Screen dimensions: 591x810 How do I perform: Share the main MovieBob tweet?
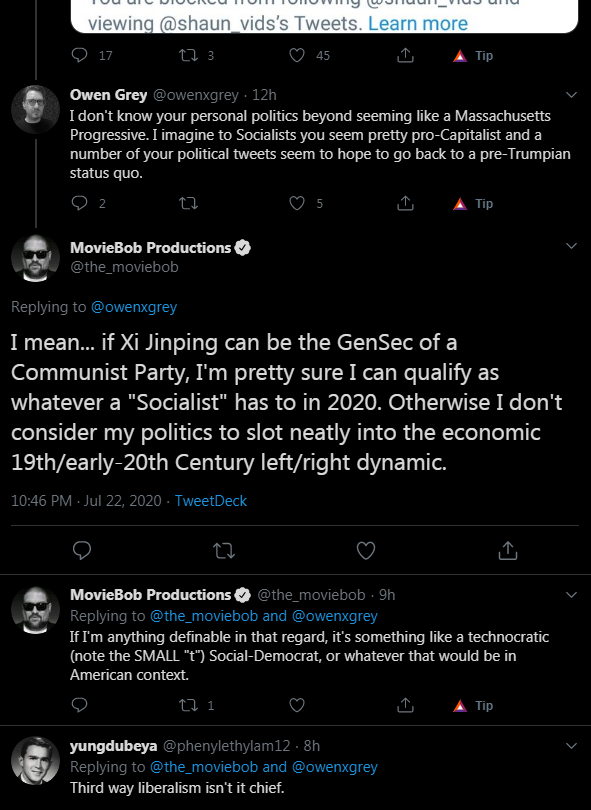(x=508, y=551)
